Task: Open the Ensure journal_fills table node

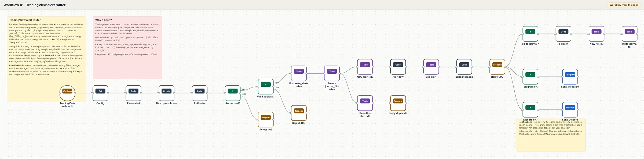Action: click(332, 73)
